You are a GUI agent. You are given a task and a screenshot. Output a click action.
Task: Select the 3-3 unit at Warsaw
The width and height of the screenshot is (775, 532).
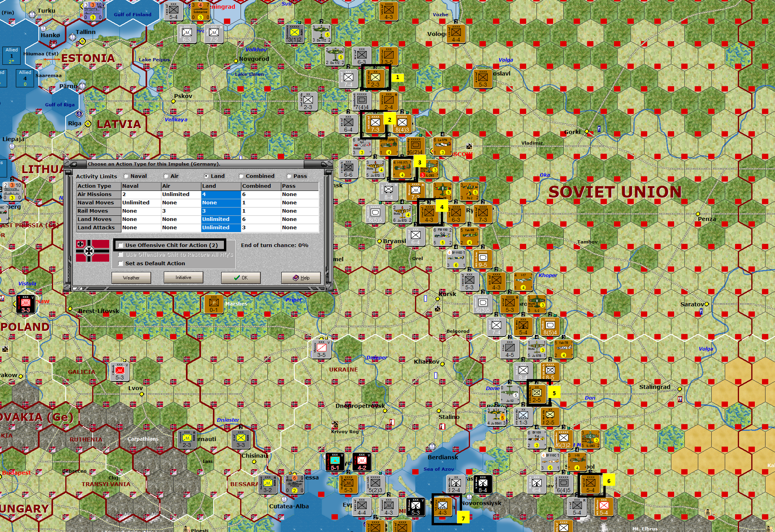(x=26, y=304)
